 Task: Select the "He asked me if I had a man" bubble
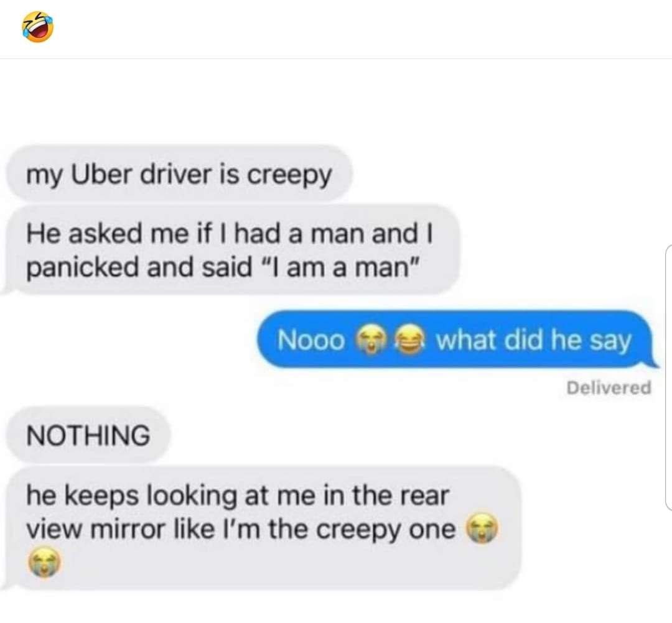point(229,250)
